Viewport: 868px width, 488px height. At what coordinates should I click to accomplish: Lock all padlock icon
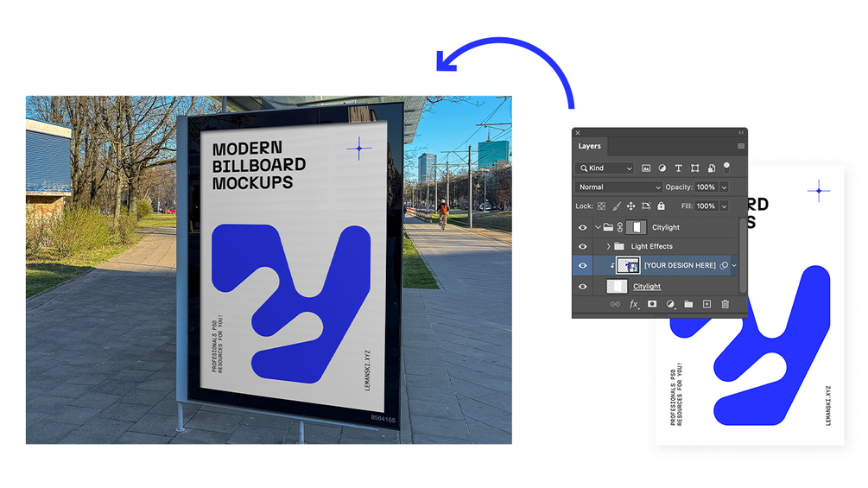point(661,206)
